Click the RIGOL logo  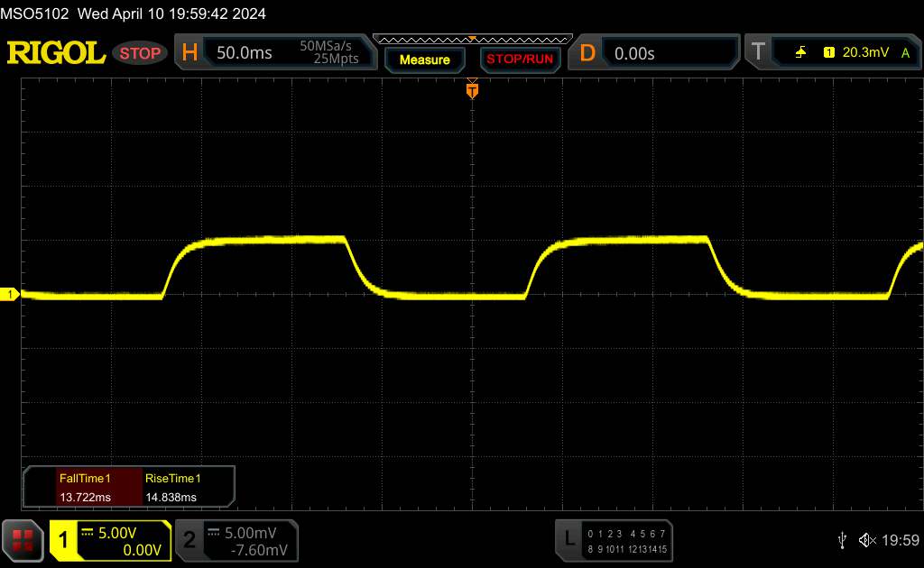pos(56,53)
